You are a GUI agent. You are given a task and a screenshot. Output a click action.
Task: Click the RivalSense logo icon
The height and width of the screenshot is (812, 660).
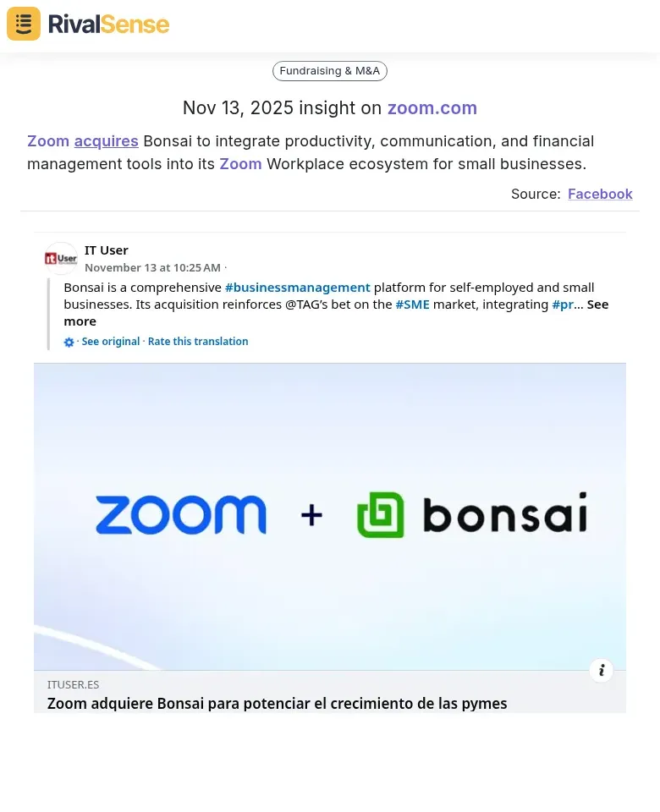23,24
